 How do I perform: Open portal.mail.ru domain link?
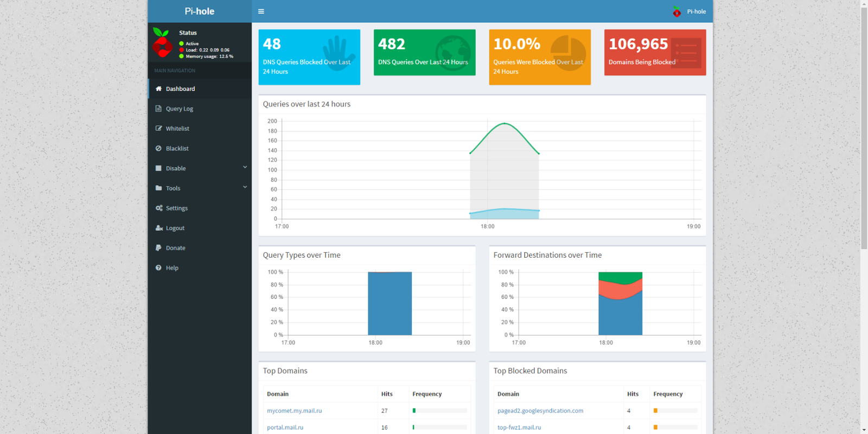pyautogui.click(x=285, y=427)
